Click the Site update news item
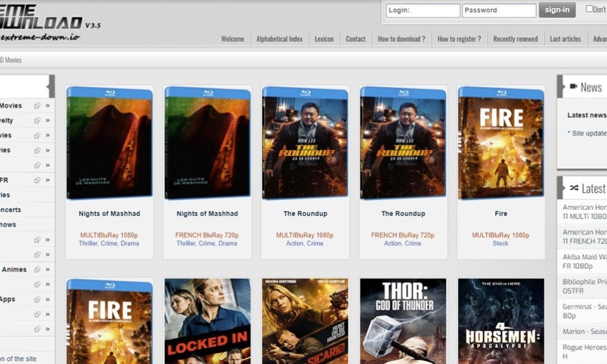Image resolution: width=607 pixels, height=364 pixels. coord(587,133)
